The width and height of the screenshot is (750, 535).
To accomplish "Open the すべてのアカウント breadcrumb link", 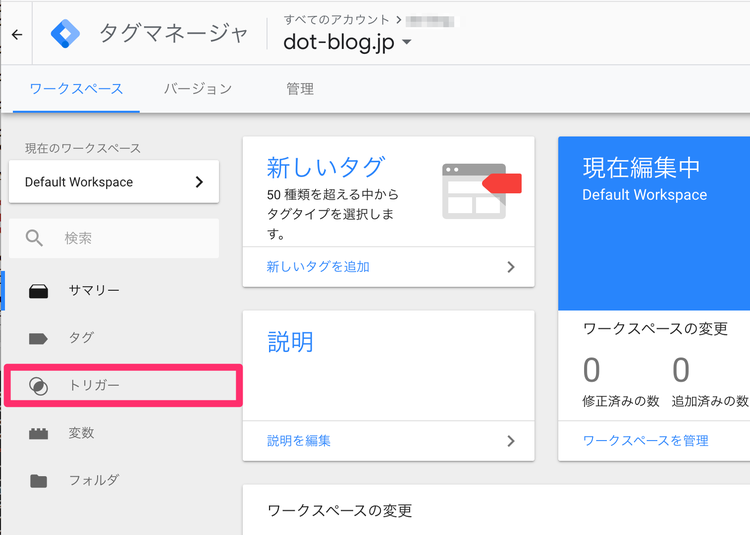I will click(x=336, y=20).
